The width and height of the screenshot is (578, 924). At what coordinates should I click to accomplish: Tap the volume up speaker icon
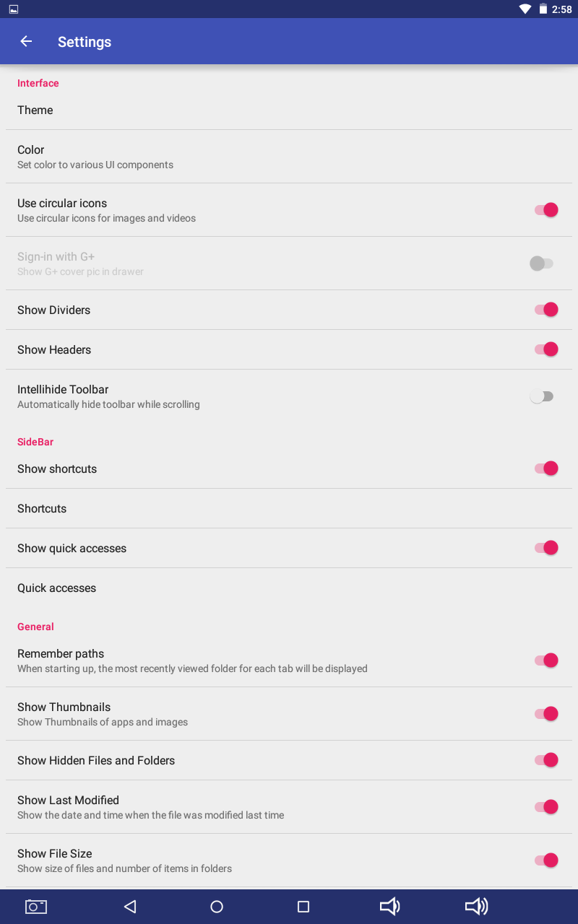(x=477, y=907)
